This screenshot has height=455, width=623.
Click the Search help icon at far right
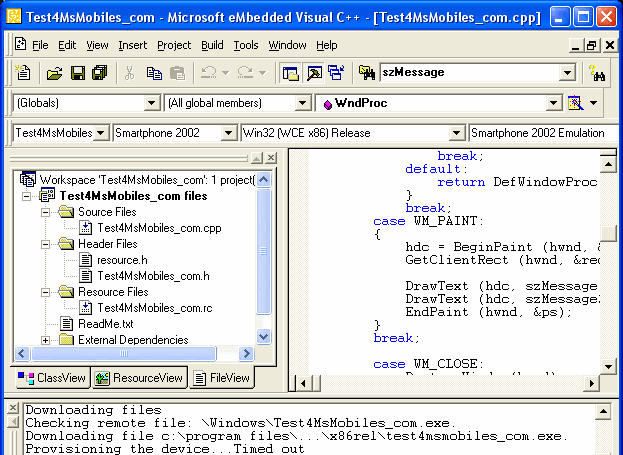598,73
